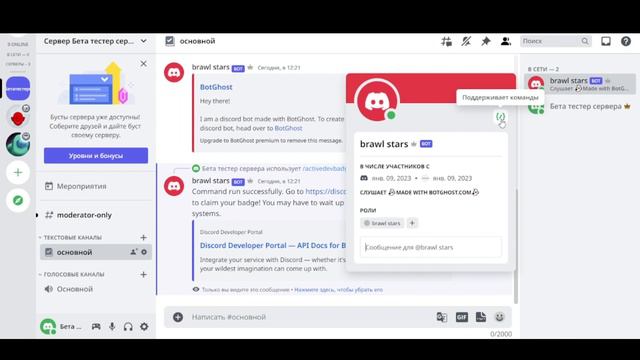Open the server name dropdown menu
This screenshot has height=360, width=640.
96,41
